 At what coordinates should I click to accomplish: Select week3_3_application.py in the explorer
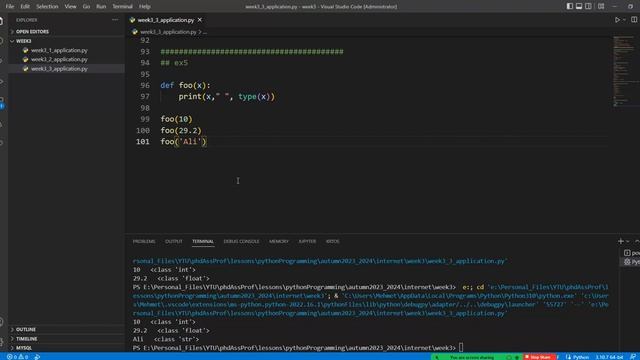coord(66,69)
